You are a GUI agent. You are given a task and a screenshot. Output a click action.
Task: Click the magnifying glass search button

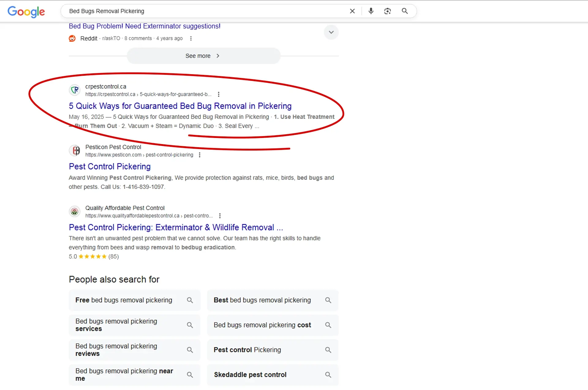405,11
